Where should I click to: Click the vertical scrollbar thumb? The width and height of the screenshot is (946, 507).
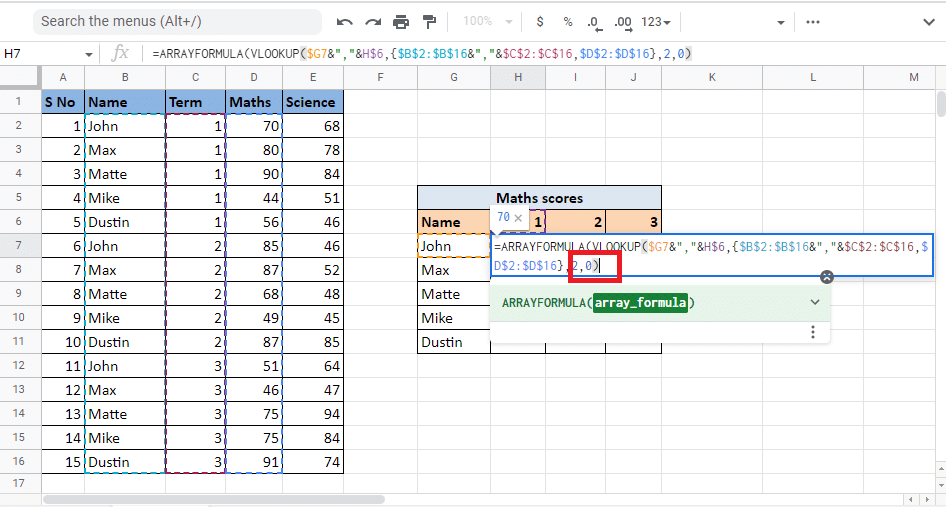point(941,104)
